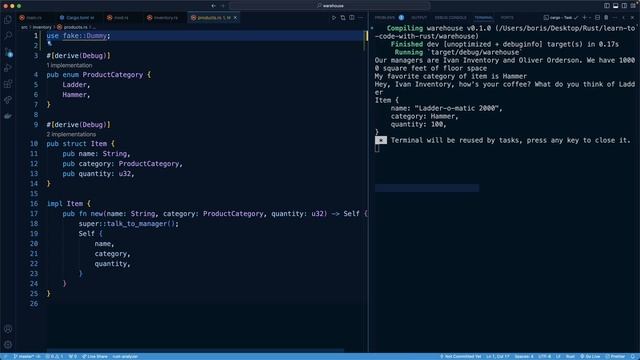Image resolution: width=640 pixels, height=360 pixels.
Task: Close the terminal panel with X
Action: (x=632, y=18)
